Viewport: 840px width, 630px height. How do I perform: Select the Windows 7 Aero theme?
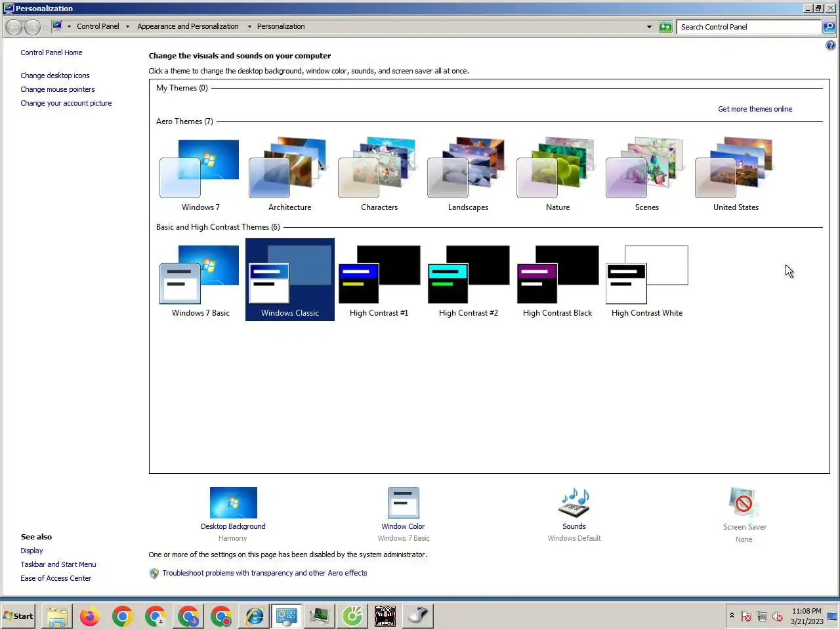click(200, 175)
